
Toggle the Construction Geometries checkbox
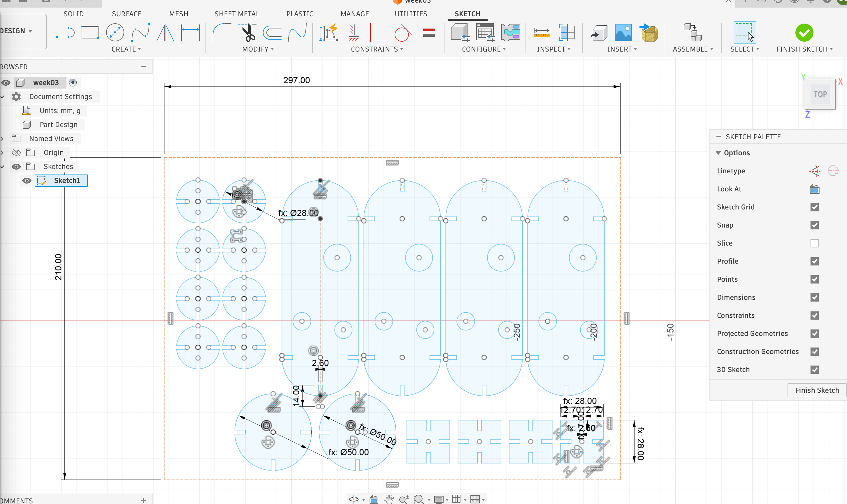point(814,352)
